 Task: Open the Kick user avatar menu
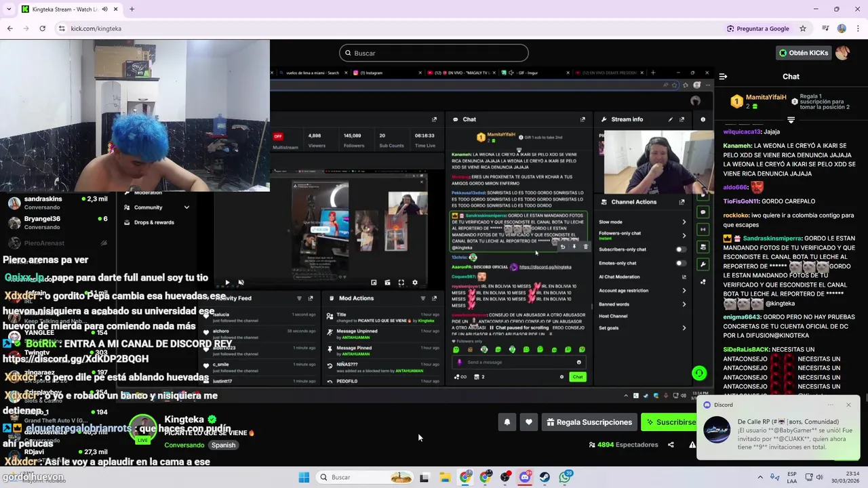pyautogui.click(x=842, y=53)
